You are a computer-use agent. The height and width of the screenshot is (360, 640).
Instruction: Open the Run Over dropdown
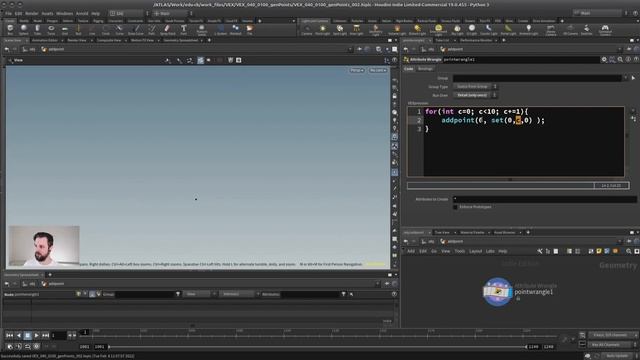tap(476, 95)
